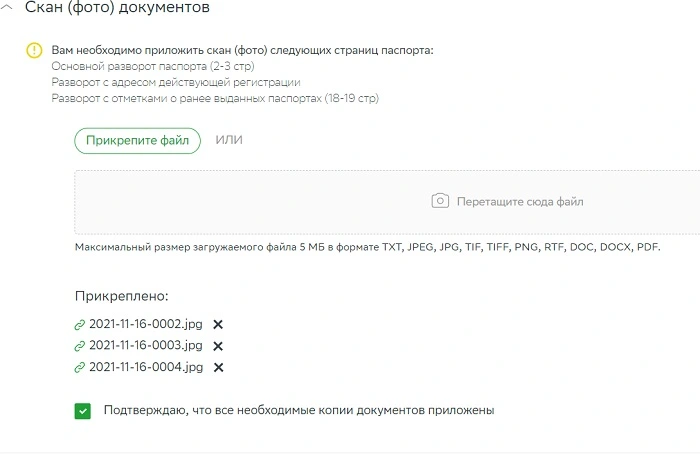Delete 2021-11-16-0004.jpg using the X icon
Image resolution: width=700 pixels, height=454 pixels.
pyautogui.click(x=218, y=367)
